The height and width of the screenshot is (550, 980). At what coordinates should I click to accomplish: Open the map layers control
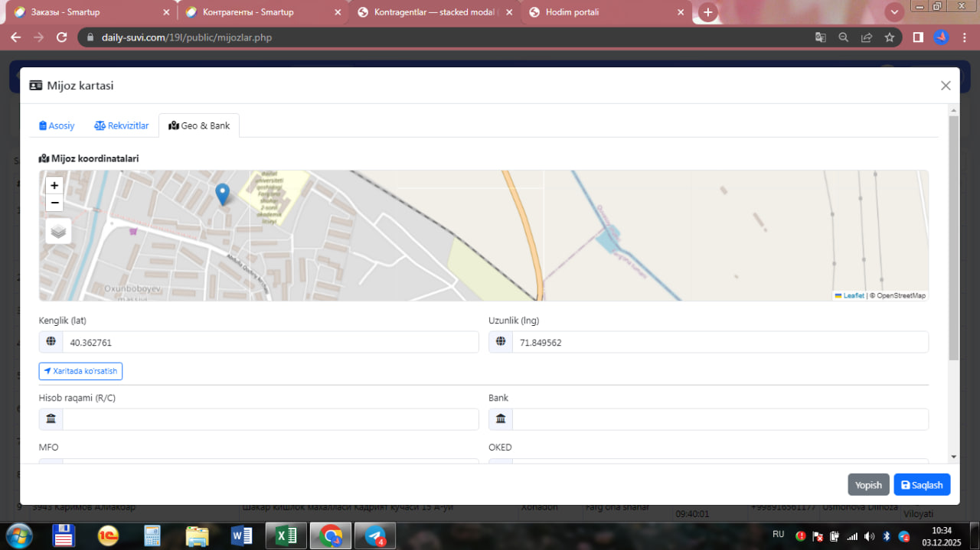pyautogui.click(x=58, y=231)
